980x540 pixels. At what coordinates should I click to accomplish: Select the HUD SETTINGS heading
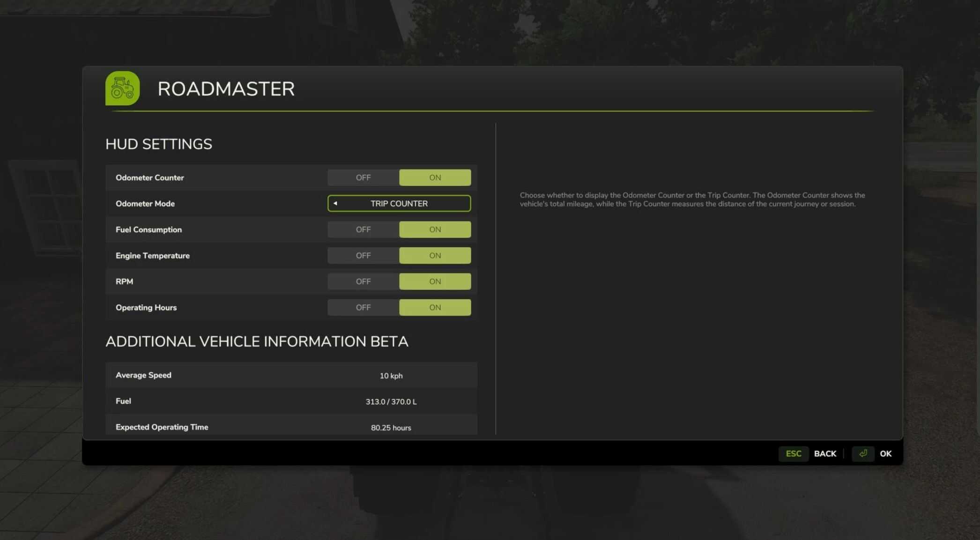[x=159, y=144]
